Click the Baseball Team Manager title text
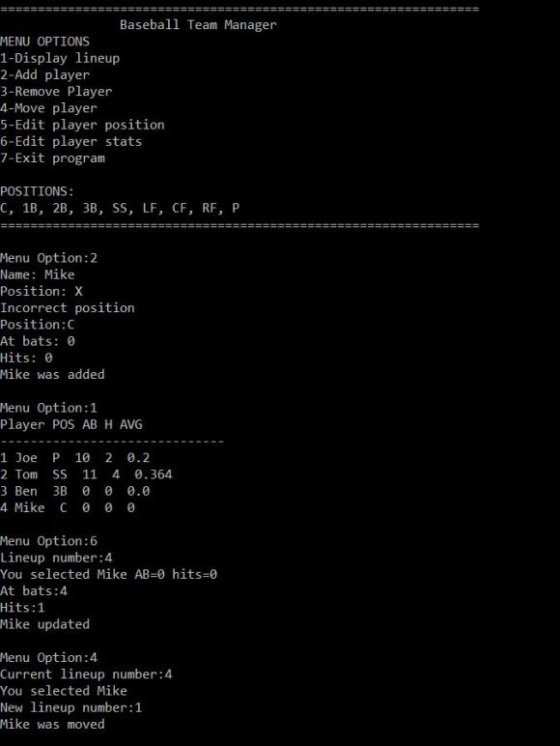Viewport: 560px width, 746px height. 198,25
